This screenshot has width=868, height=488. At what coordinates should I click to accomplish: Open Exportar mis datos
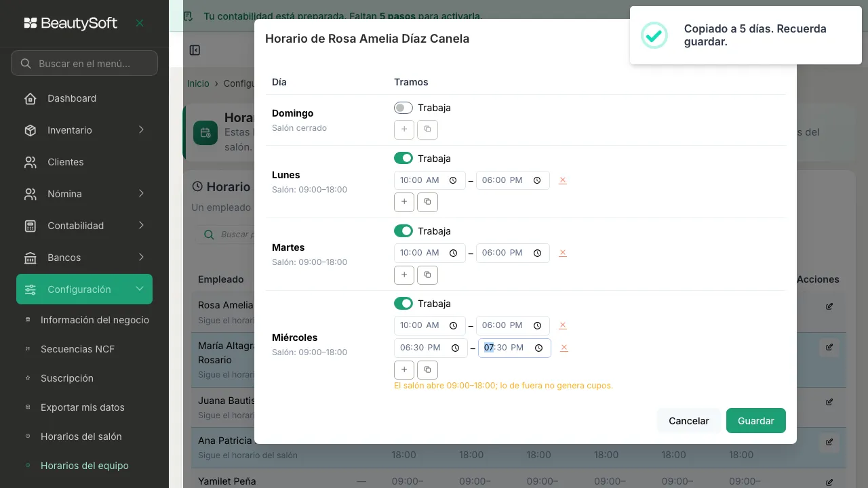tap(84, 407)
